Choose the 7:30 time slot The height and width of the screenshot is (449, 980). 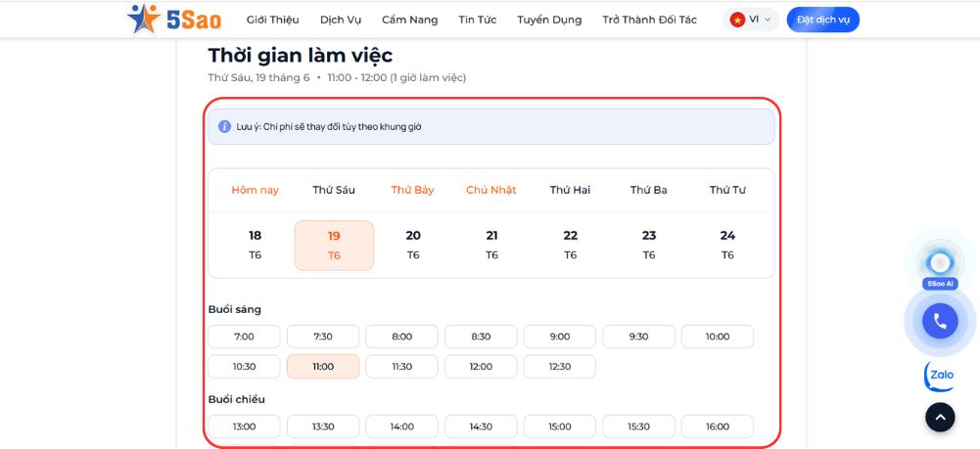(x=323, y=337)
